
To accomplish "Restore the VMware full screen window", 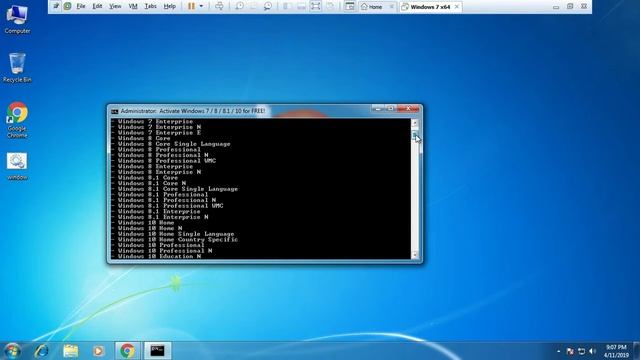I will click(570, 7).
